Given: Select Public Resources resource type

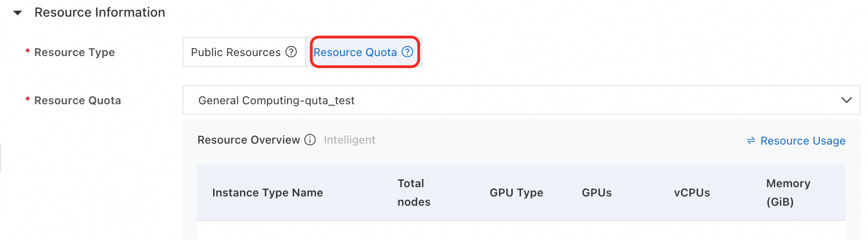Looking at the screenshot, I should 236,52.
